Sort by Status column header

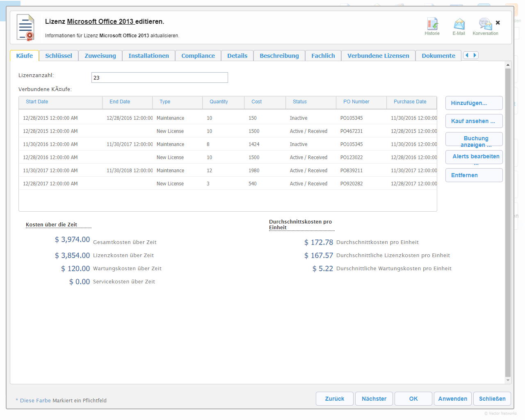coord(311,102)
